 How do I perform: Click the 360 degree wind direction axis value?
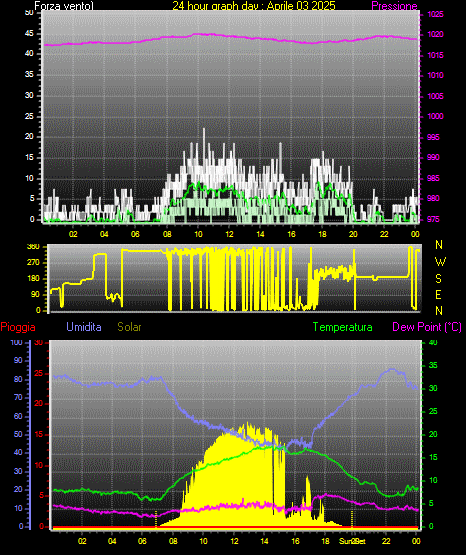pyautogui.click(x=33, y=247)
